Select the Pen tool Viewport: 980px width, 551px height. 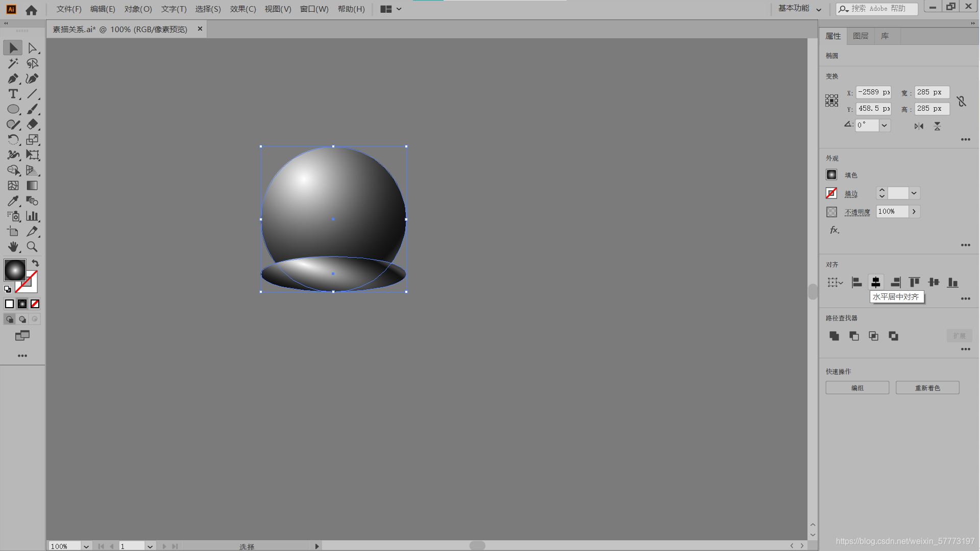13,79
